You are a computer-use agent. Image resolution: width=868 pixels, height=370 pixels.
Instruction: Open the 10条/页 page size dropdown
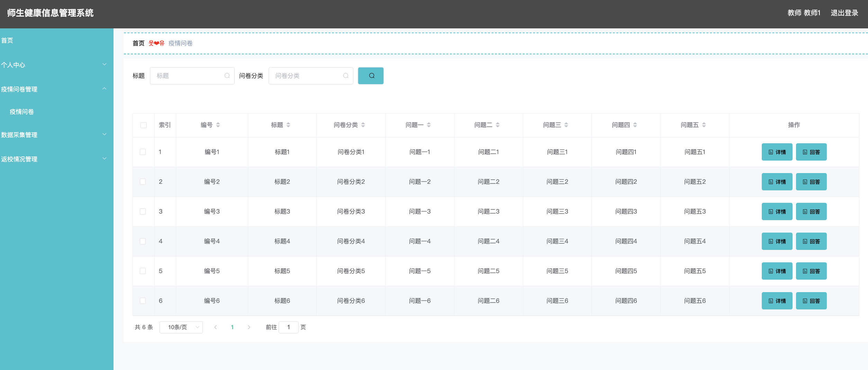181,327
